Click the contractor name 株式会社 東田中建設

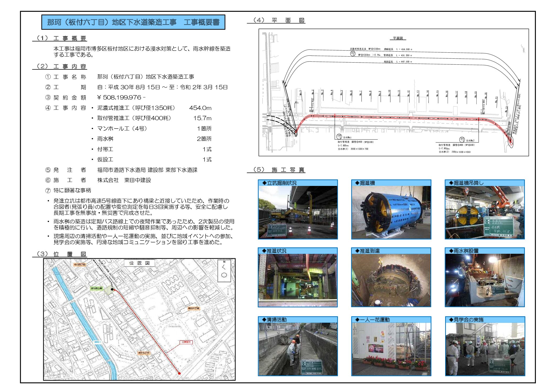click(x=124, y=180)
